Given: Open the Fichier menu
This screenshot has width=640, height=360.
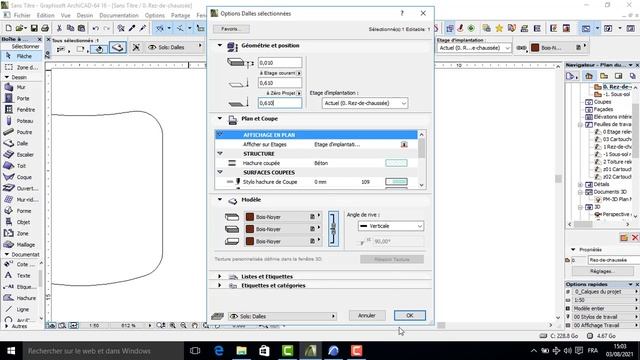Looking at the screenshot, I should point(22,16).
